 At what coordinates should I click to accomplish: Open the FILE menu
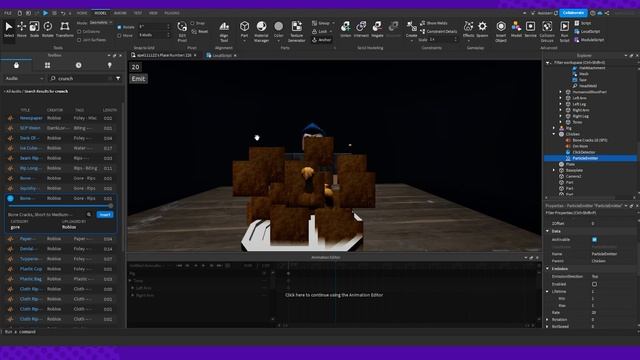click(x=8, y=13)
